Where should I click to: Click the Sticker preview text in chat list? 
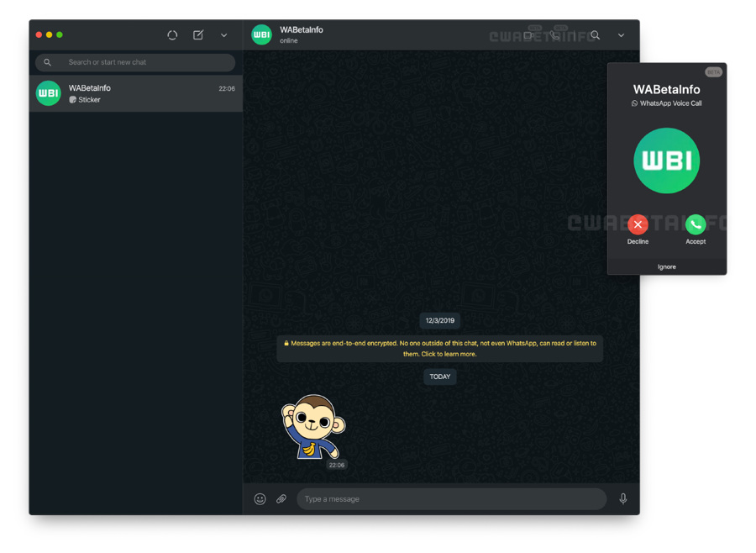coord(89,100)
